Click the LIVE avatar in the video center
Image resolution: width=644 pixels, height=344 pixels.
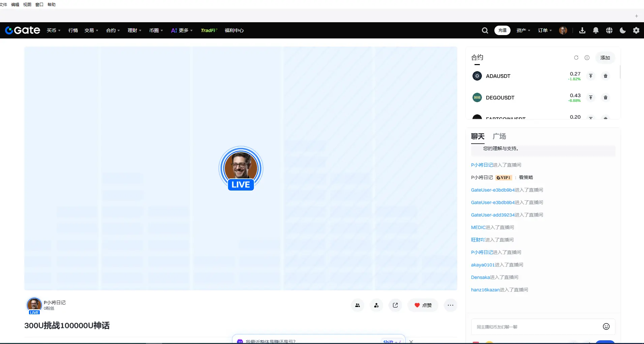point(241,169)
